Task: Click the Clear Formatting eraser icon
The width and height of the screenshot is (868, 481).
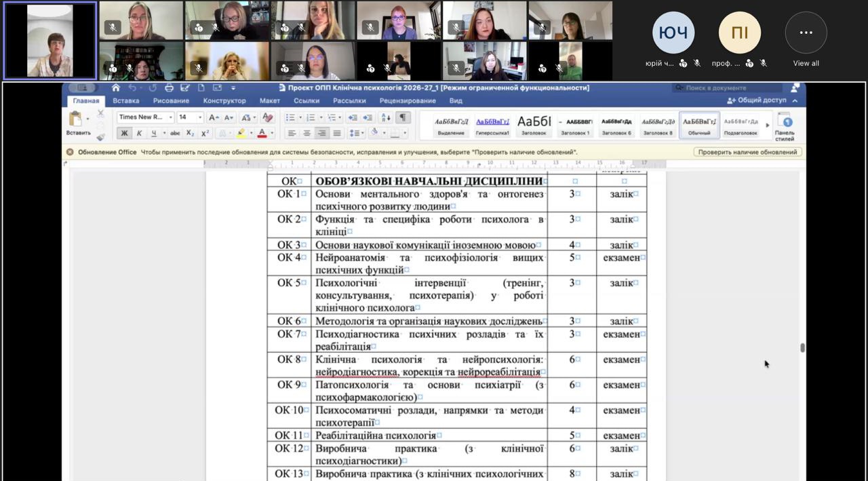Action: click(267, 117)
